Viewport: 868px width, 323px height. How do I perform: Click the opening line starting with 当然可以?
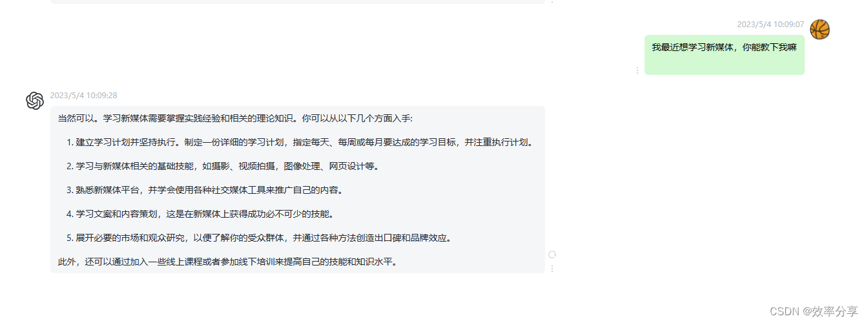pos(240,118)
